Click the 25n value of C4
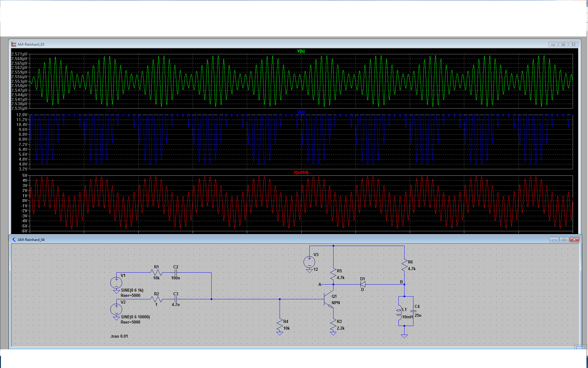This screenshot has width=588, height=368. coord(418,315)
